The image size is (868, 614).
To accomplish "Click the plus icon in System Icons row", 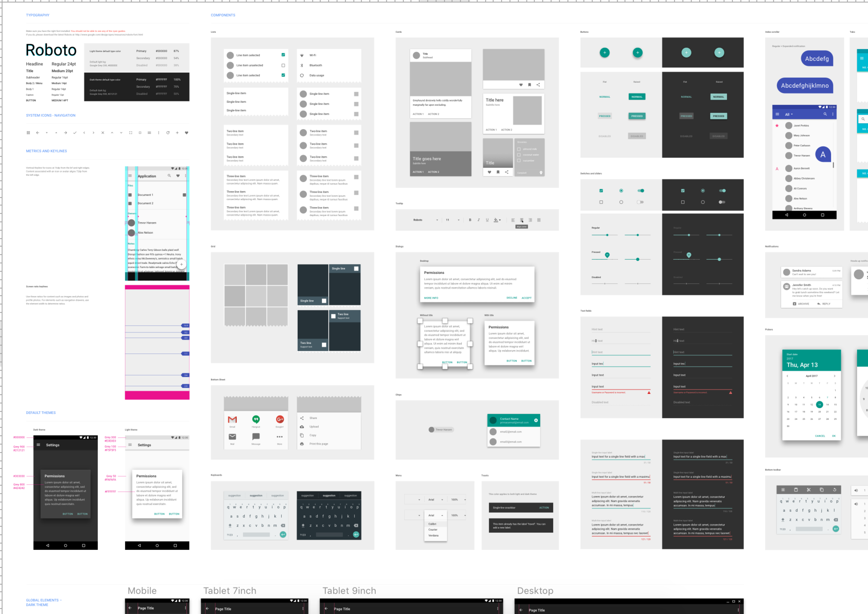I will point(177,133).
